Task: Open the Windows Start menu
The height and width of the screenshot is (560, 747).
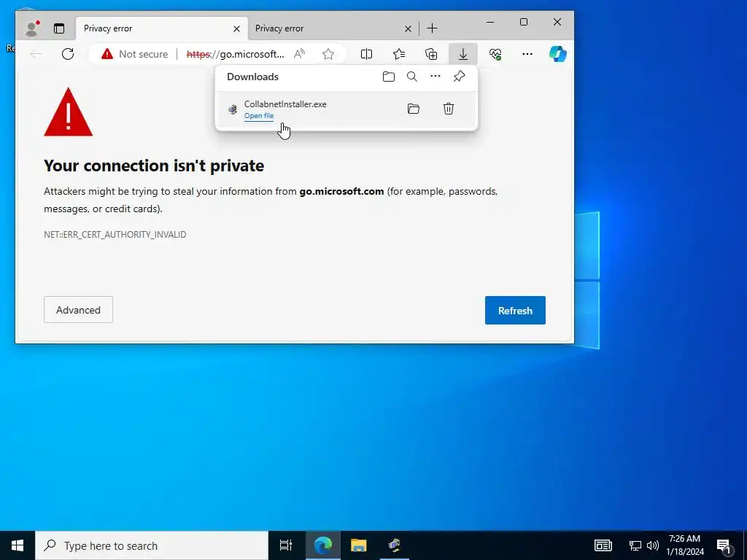Action: pyautogui.click(x=18, y=545)
